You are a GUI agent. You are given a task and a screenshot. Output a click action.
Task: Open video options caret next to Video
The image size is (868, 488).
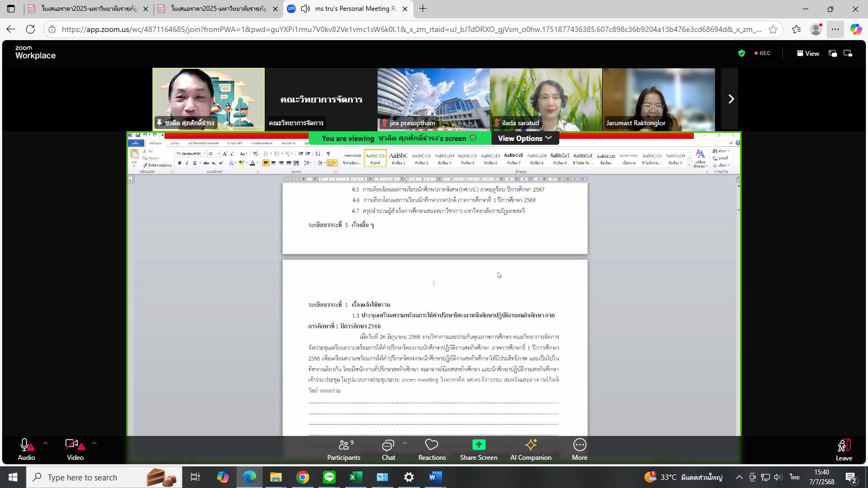(94, 443)
